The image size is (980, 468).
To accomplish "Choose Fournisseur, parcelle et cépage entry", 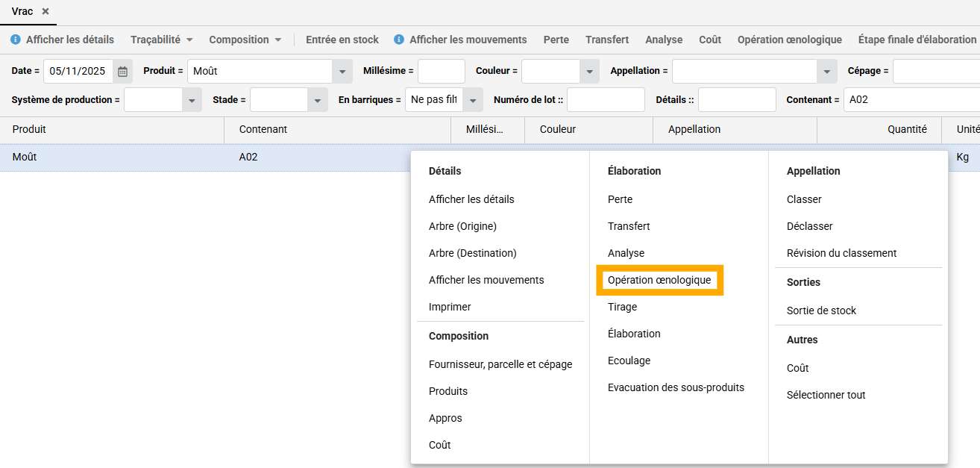I will click(x=500, y=364).
